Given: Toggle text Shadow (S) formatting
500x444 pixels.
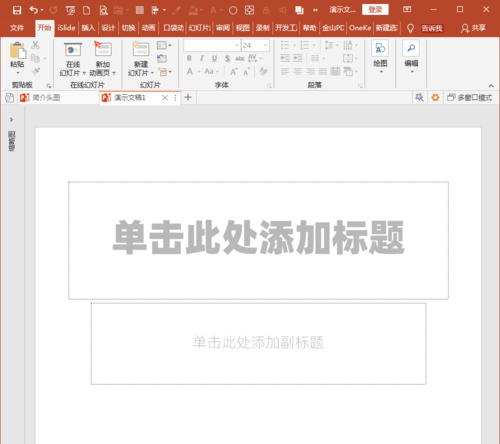Looking at the screenshot, I should click(227, 59).
